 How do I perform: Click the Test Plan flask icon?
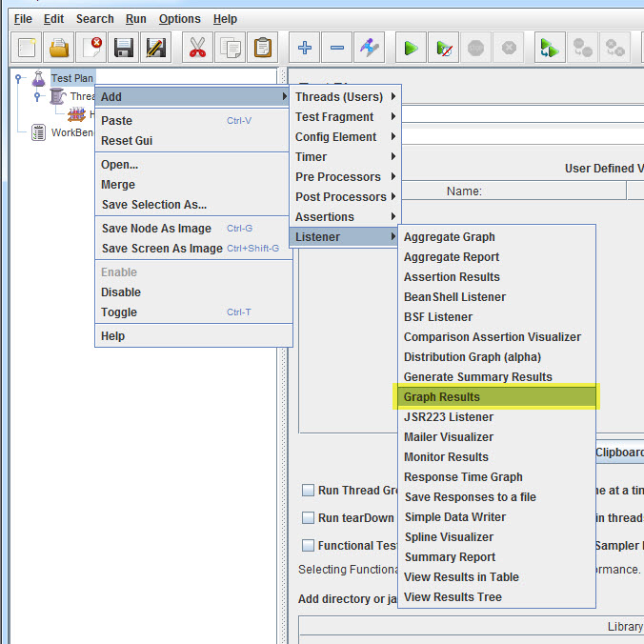click(39, 78)
